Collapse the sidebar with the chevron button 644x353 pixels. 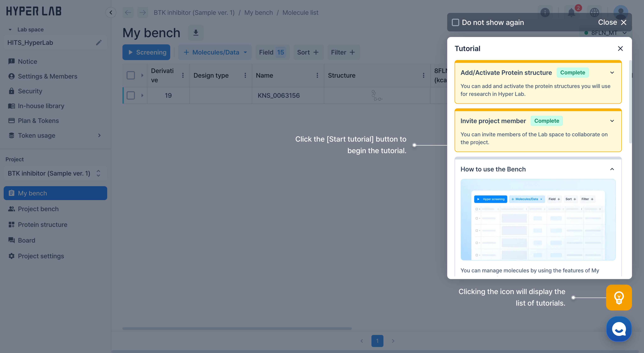click(x=111, y=12)
